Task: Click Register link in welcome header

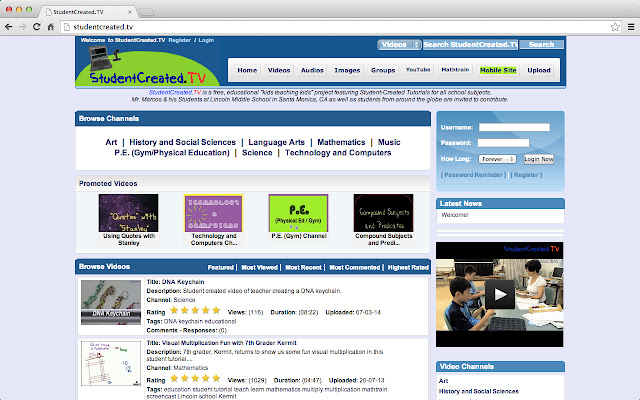Action: tap(180, 40)
